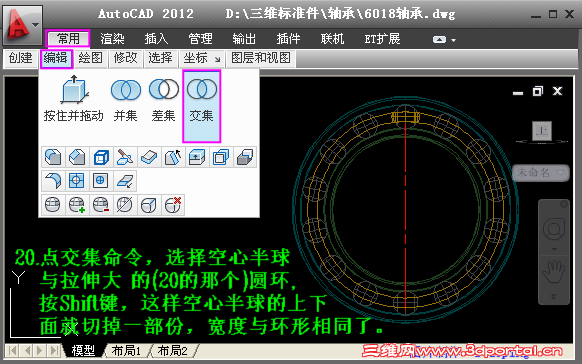
Task: Open the 输出 ribbon tab
Action: pos(244,39)
